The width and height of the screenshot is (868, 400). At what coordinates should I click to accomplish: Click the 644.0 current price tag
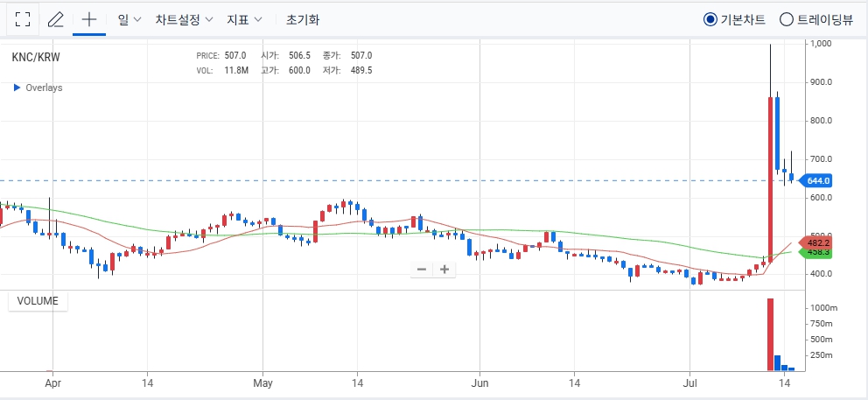click(x=816, y=180)
